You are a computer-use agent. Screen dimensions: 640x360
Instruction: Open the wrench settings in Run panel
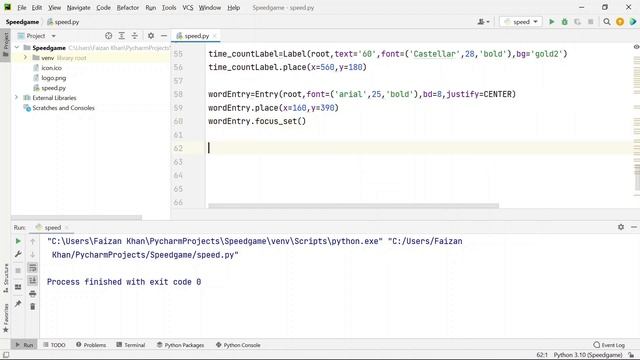[18, 254]
